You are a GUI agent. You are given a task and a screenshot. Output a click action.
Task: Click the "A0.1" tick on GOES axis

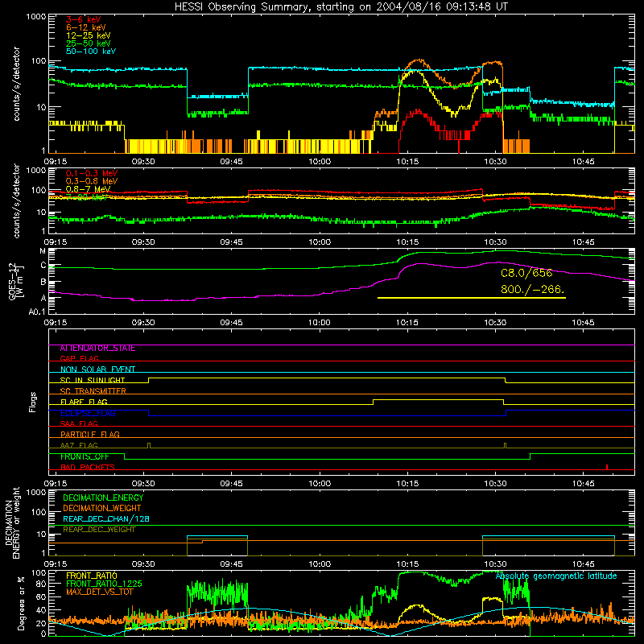click(37, 312)
